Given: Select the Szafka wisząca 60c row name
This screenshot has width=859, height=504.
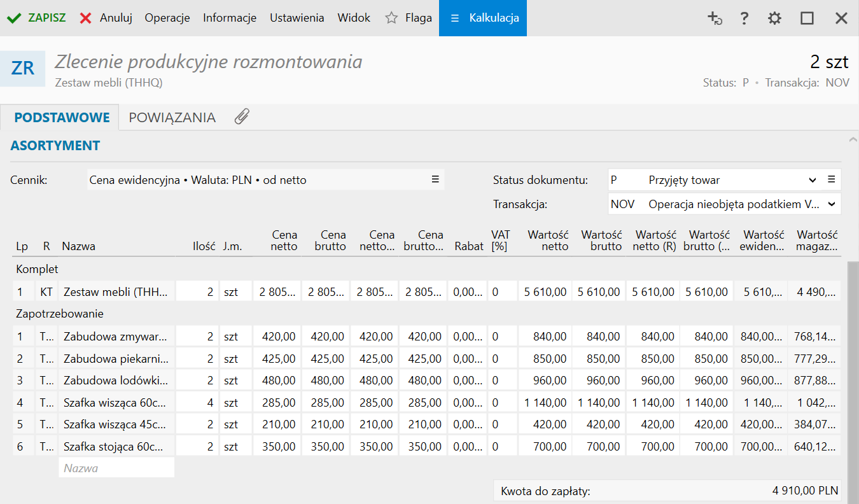Looking at the screenshot, I should [x=116, y=402].
